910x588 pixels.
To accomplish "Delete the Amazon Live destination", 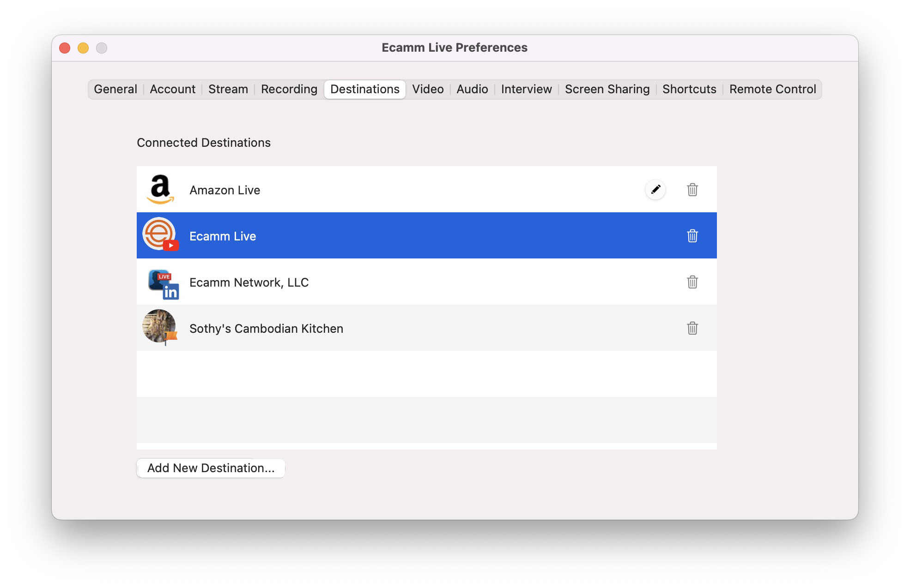I will tap(692, 190).
